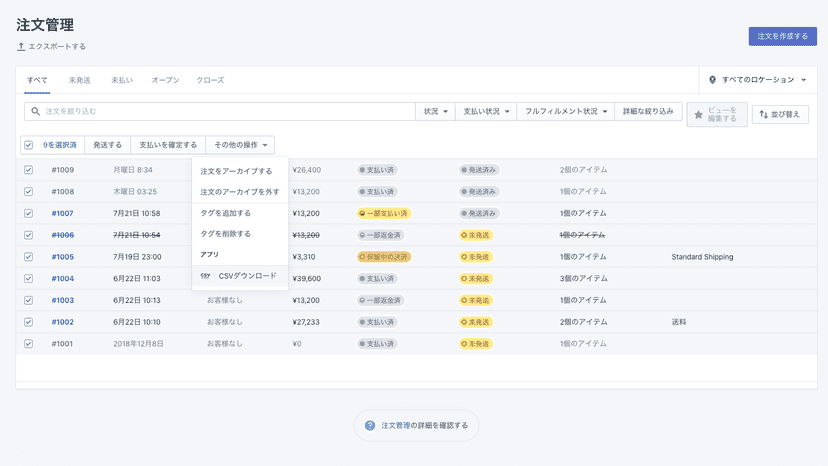This screenshot has width=828, height=466.
Task: Choose 注文をアーカイブする from menu
Action: (x=240, y=171)
